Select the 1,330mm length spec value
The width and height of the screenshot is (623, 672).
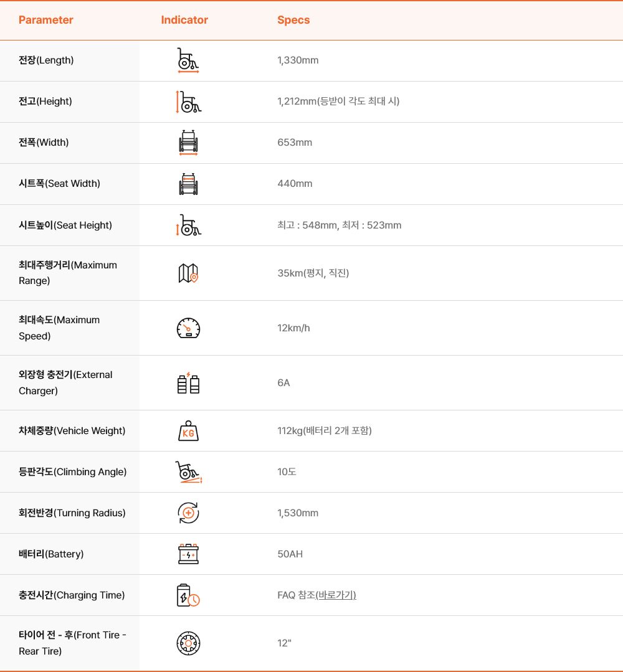[x=298, y=60]
